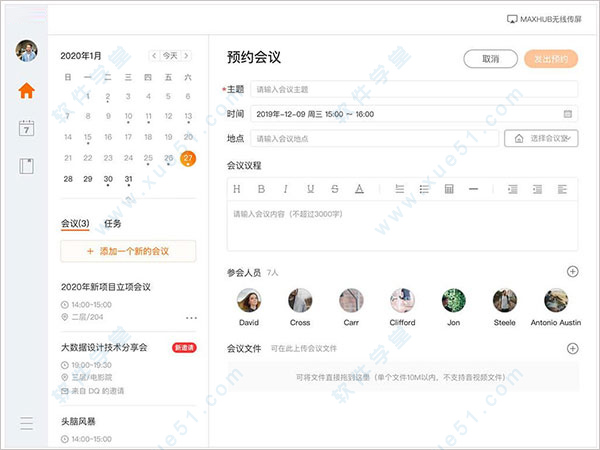Click the 发出预约 button
The height and width of the screenshot is (450, 600).
pos(551,59)
